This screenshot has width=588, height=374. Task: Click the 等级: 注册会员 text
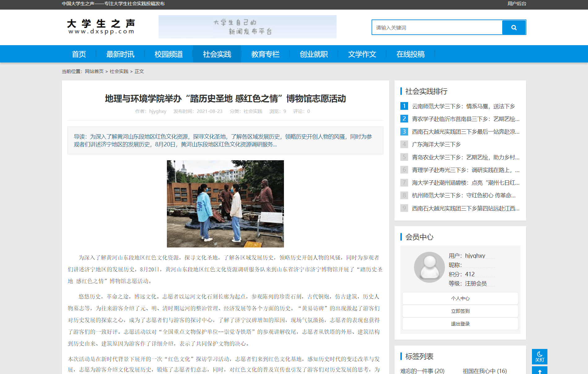tap(468, 283)
